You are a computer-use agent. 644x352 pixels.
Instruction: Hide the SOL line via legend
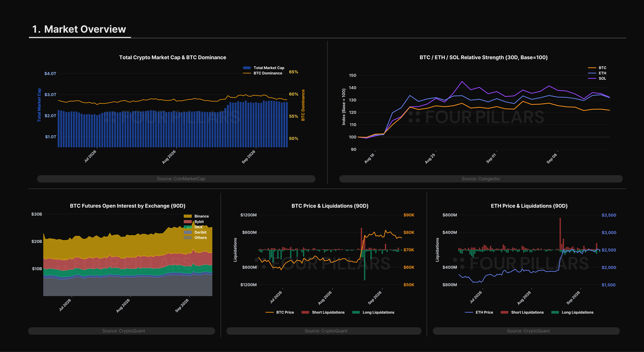(x=597, y=78)
